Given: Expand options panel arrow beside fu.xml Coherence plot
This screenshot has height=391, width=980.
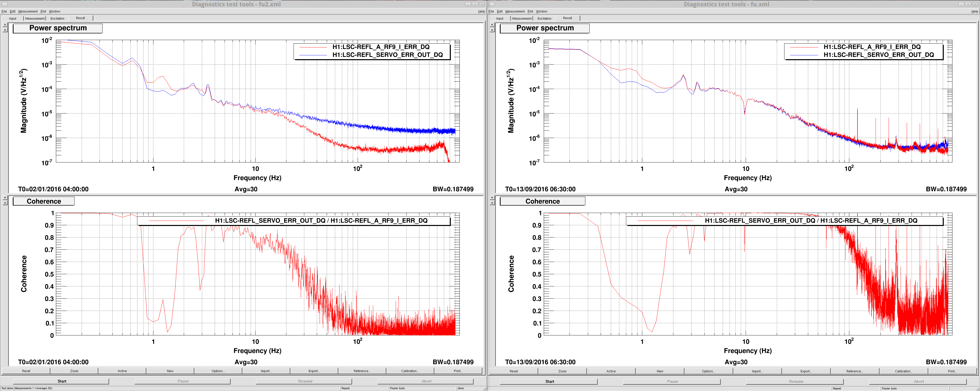Looking at the screenshot, I should (492, 198).
